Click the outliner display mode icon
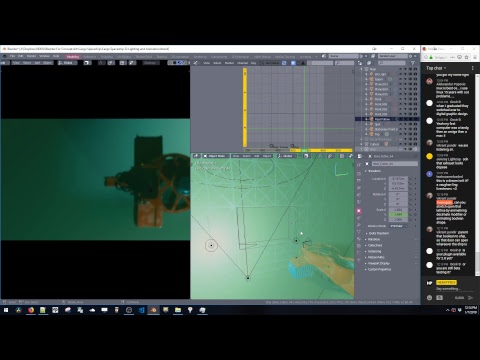The width and height of the screenshot is (480, 360). pos(369,63)
